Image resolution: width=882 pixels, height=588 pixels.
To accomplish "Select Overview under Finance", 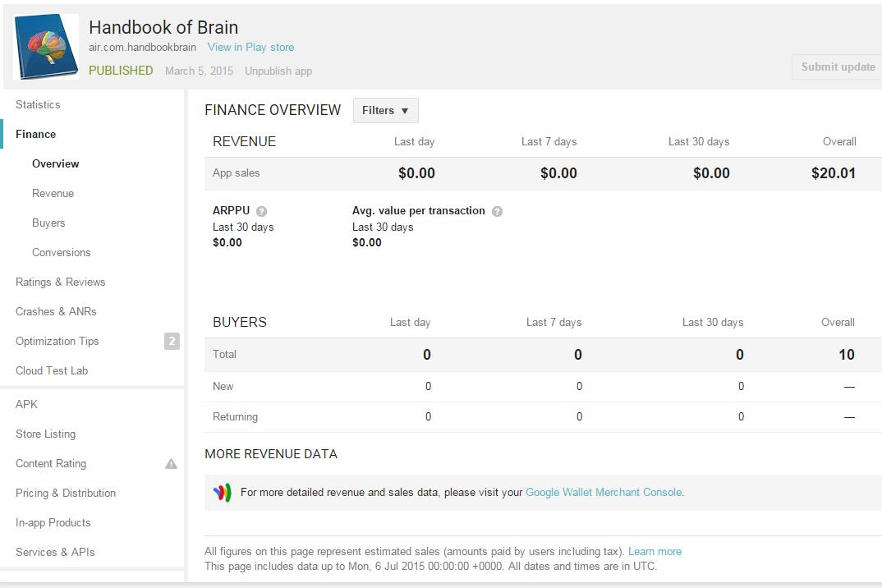I will click(55, 163).
